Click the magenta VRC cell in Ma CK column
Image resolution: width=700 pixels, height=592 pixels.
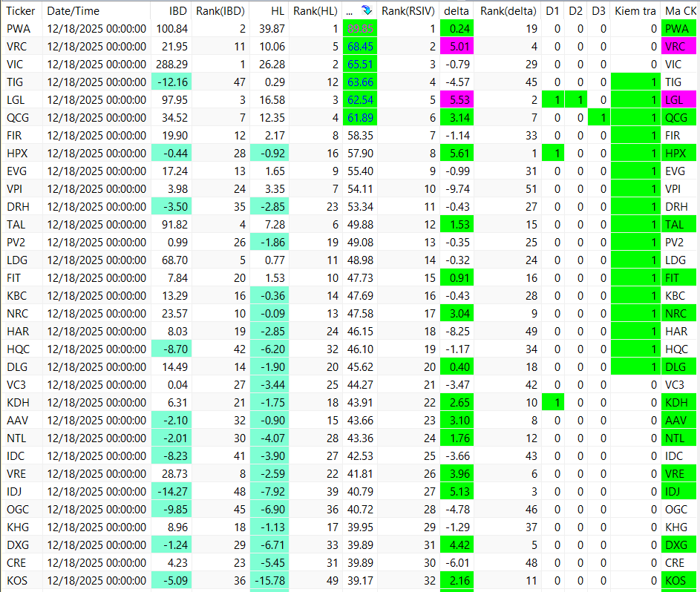678,47
